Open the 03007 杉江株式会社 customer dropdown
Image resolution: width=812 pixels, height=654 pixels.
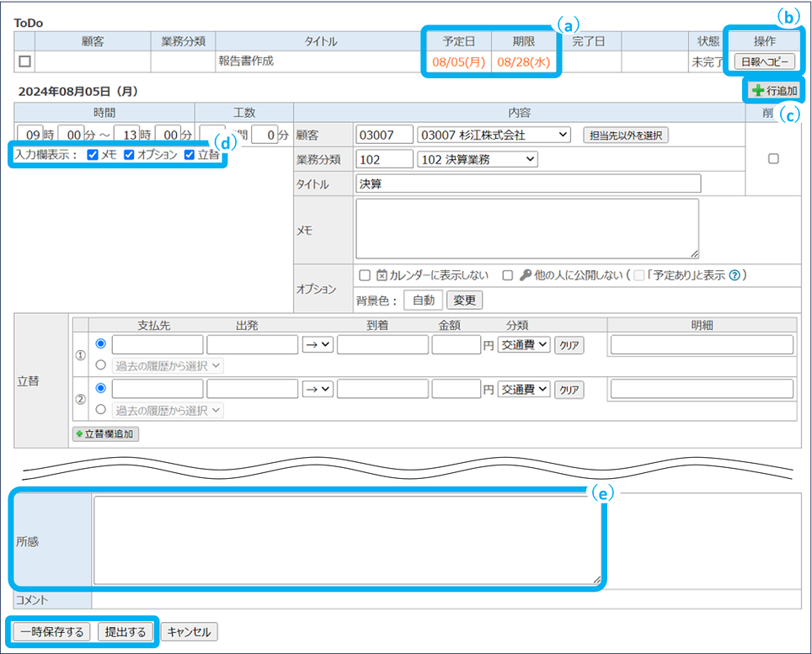tap(494, 135)
